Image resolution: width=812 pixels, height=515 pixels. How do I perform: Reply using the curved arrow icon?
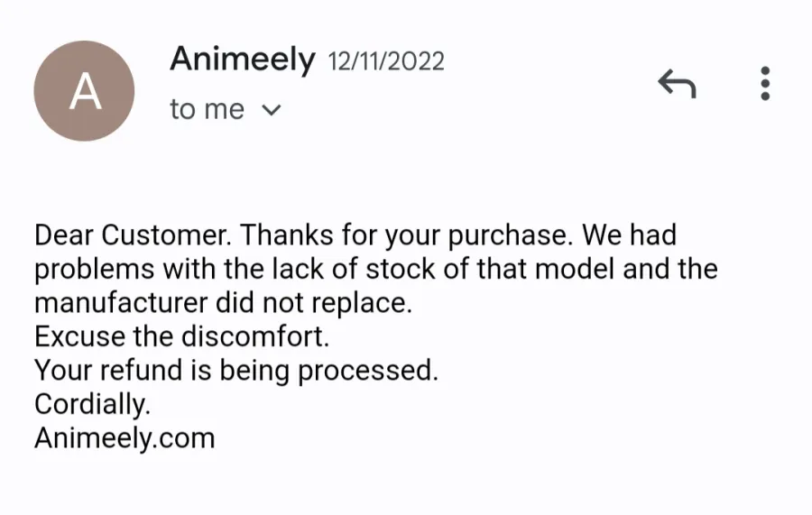pos(677,83)
